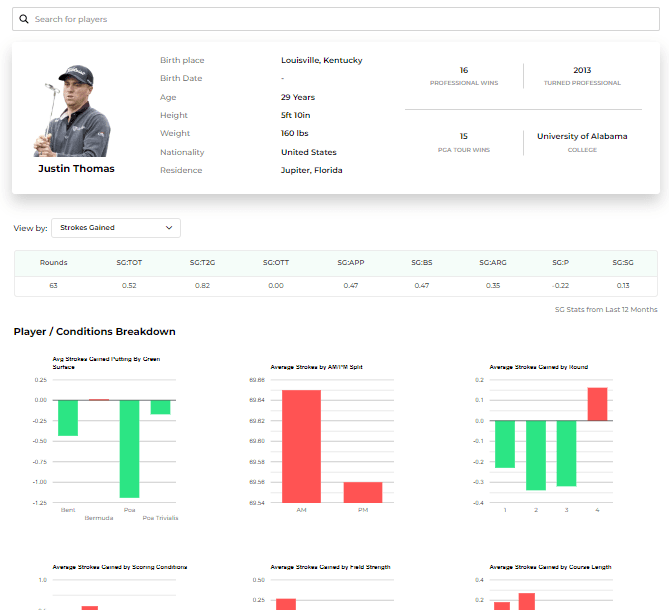Click the SG:BS column header
The width and height of the screenshot is (669, 610).
click(422, 262)
